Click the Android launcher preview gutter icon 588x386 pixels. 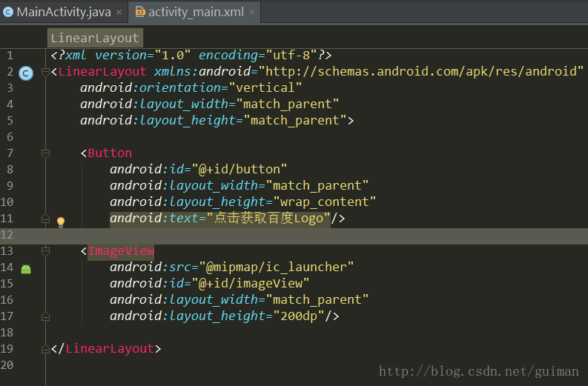[x=26, y=269]
